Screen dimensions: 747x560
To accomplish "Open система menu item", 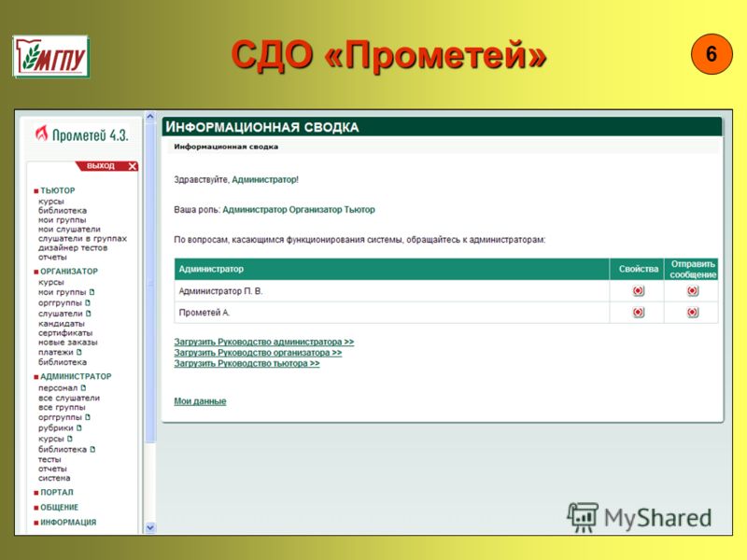I will pos(54,478).
